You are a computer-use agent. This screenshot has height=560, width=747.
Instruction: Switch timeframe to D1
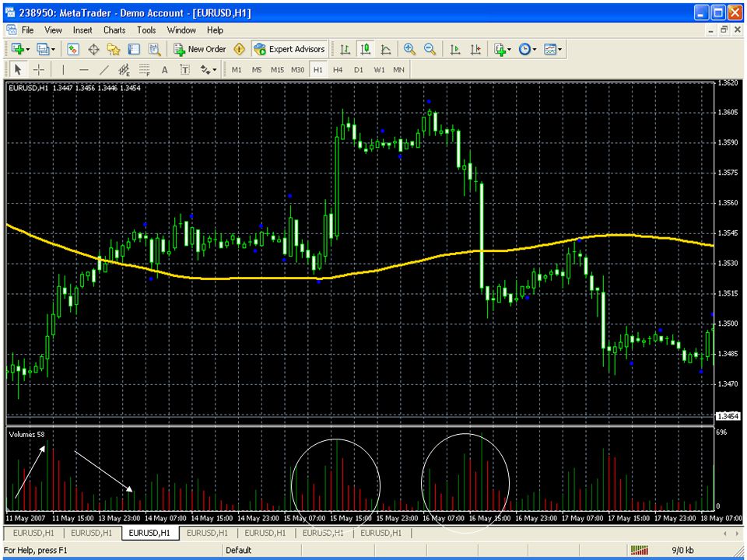[358, 70]
